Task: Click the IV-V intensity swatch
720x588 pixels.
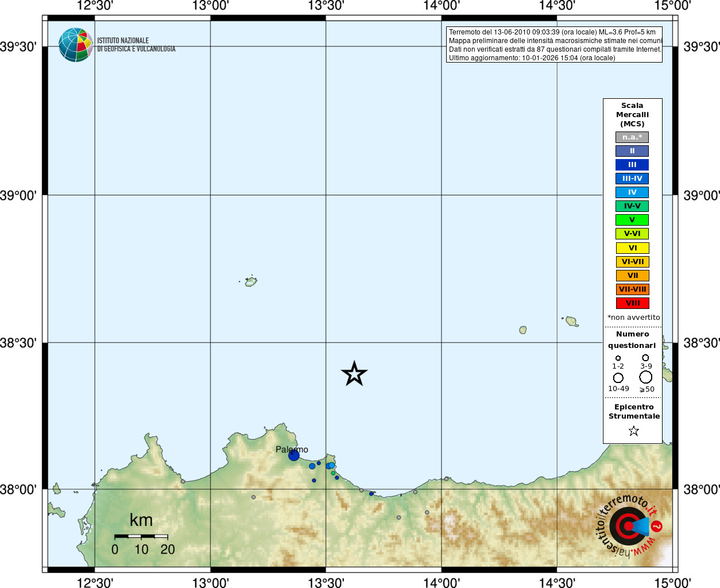Action: [632, 206]
